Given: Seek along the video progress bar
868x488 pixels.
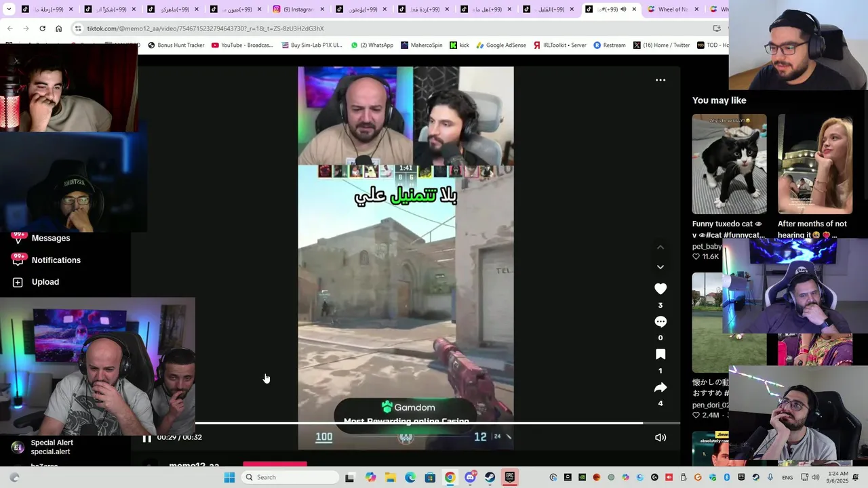Looking at the screenshot, I should pyautogui.click(x=437, y=423).
